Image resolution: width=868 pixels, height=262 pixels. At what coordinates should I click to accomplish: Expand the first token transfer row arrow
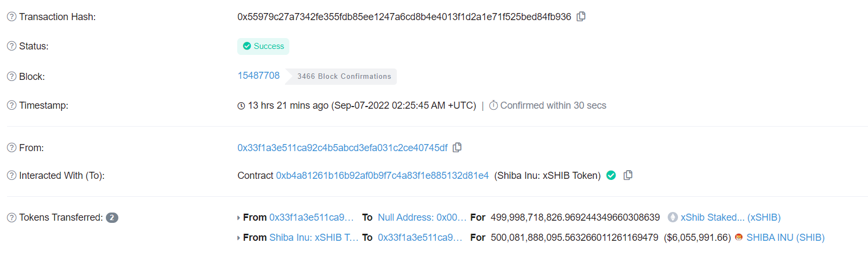pyautogui.click(x=238, y=218)
